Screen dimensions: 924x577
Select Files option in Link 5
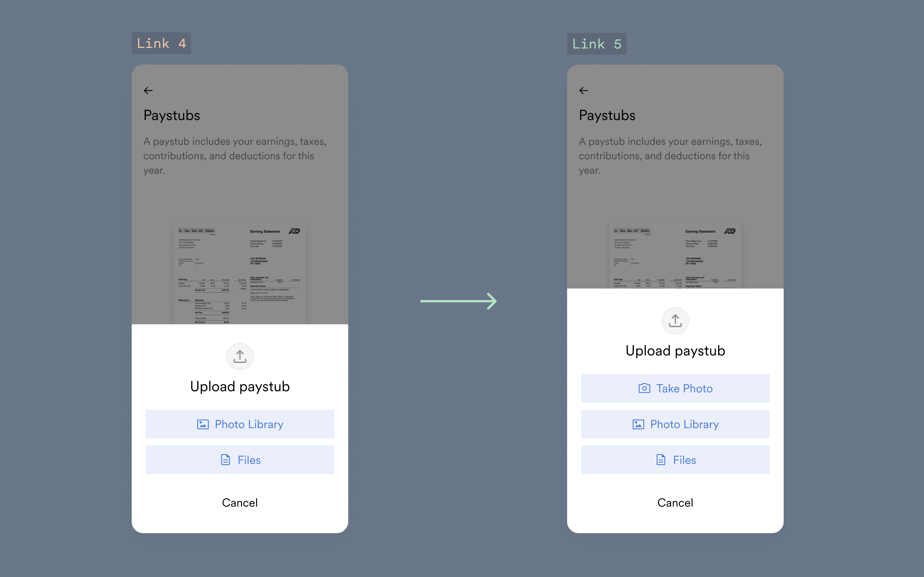click(x=675, y=459)
